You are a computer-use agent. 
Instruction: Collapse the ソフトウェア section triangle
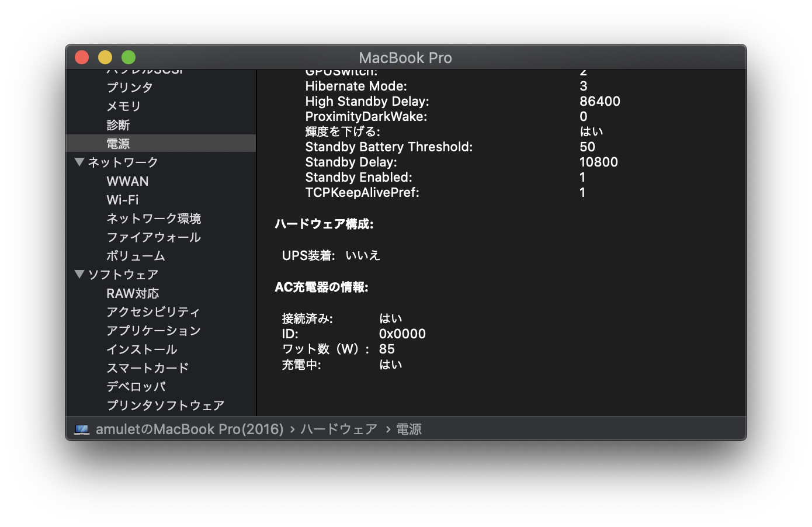[80, 274]
